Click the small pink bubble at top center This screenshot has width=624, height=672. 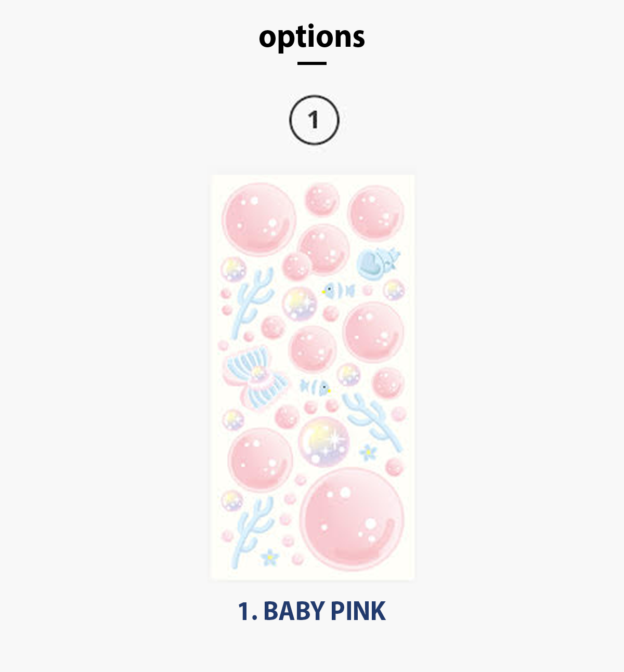click(x=322, y=199)
